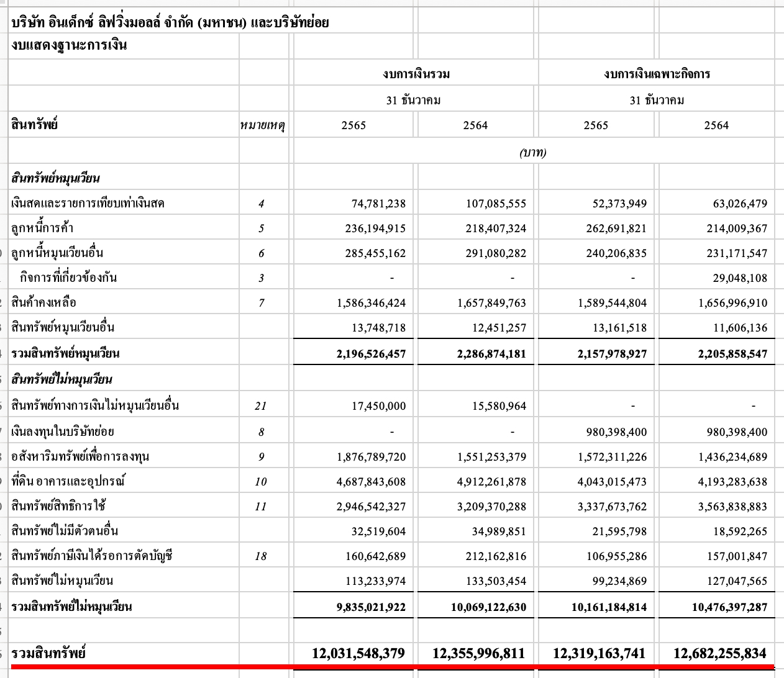The image size is (784, 678).
Task: Select value 15,580,964
Action: (499, 406)
